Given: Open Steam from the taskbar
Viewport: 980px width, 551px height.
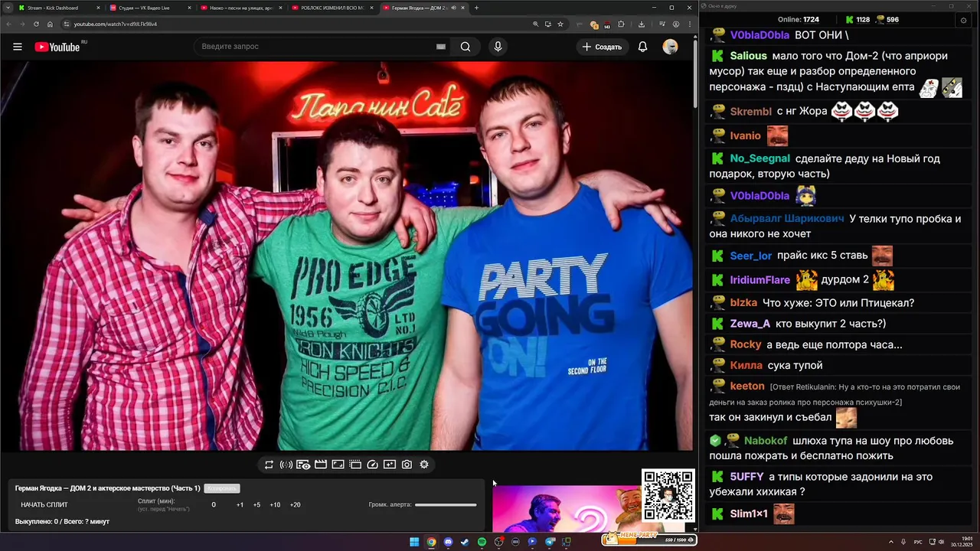Looking at the screenshot, I should pos(465,542).
